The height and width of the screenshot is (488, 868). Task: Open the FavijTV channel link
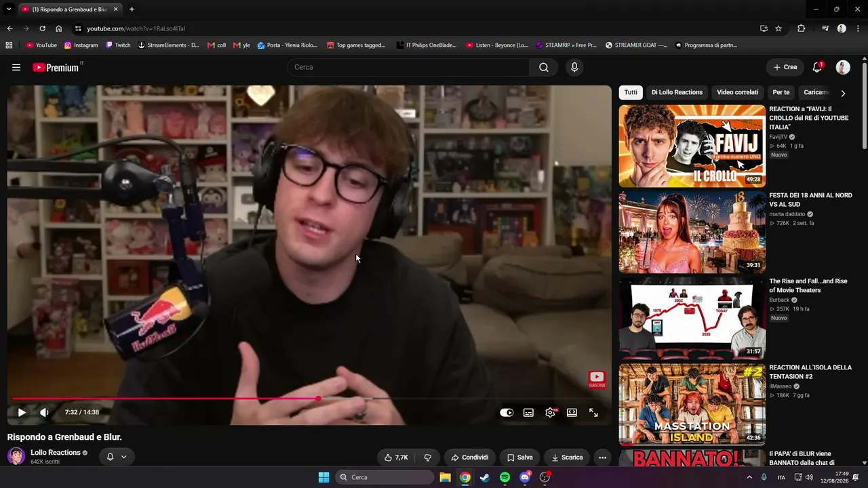[x=778, y=137]
